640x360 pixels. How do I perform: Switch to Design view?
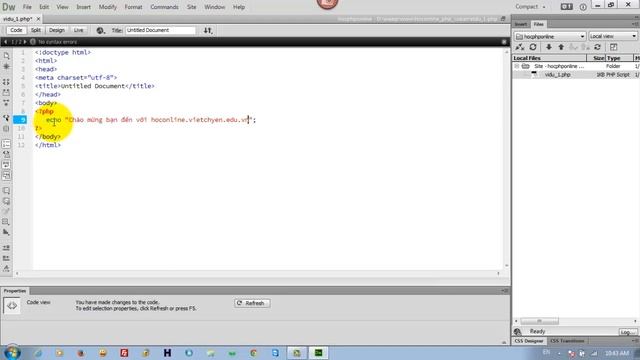coord(57,30)
